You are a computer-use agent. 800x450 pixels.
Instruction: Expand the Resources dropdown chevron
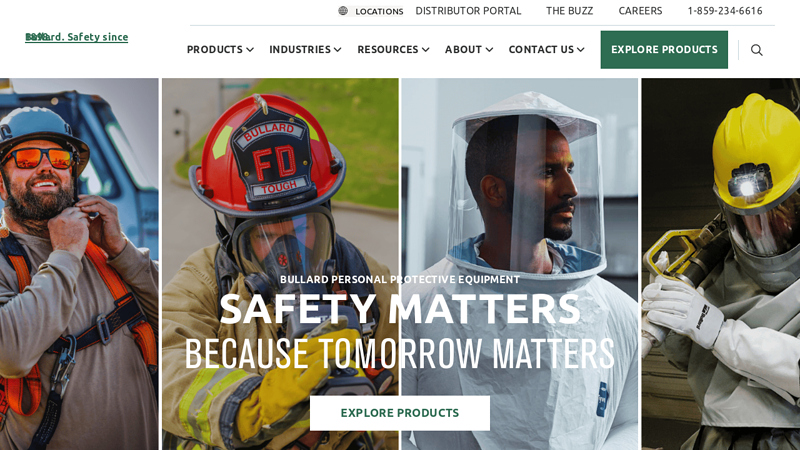(x=426, y=49)
